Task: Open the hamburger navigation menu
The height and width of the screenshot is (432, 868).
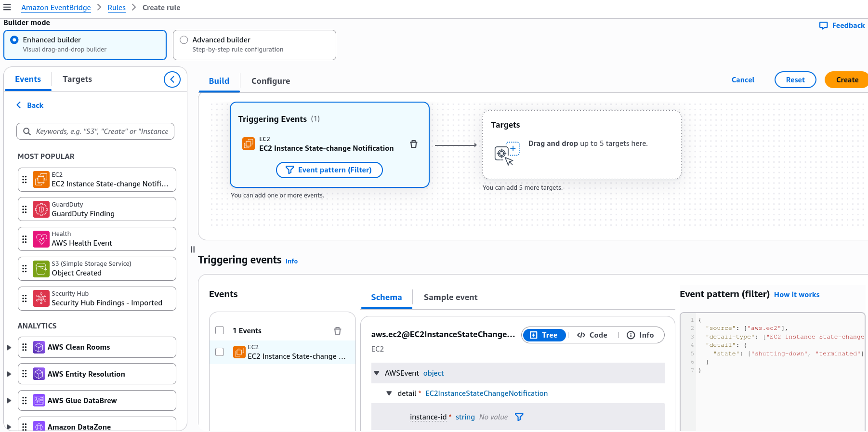Action: pos(7,7)
